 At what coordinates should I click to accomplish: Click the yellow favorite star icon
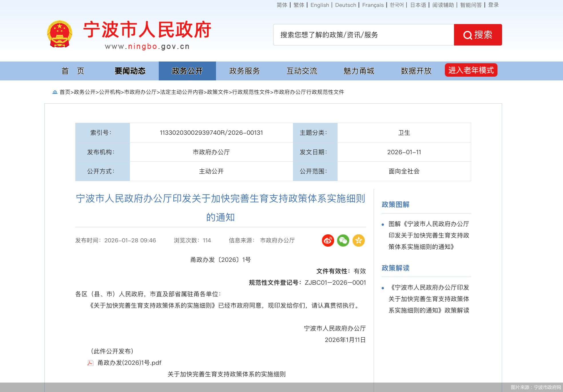[x=358, y=241]
